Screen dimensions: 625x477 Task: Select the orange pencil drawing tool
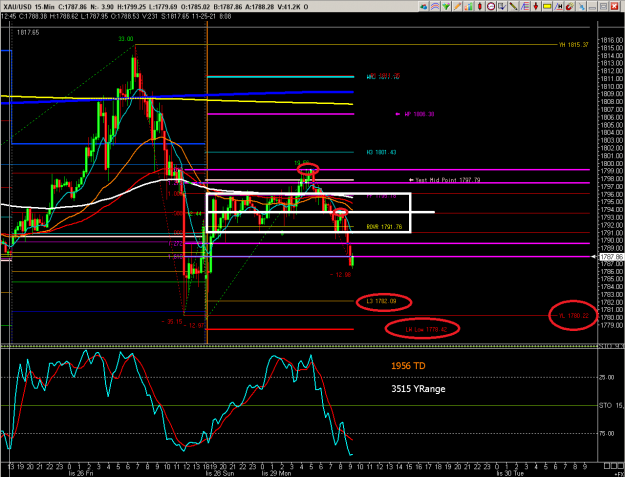point(457,6)
